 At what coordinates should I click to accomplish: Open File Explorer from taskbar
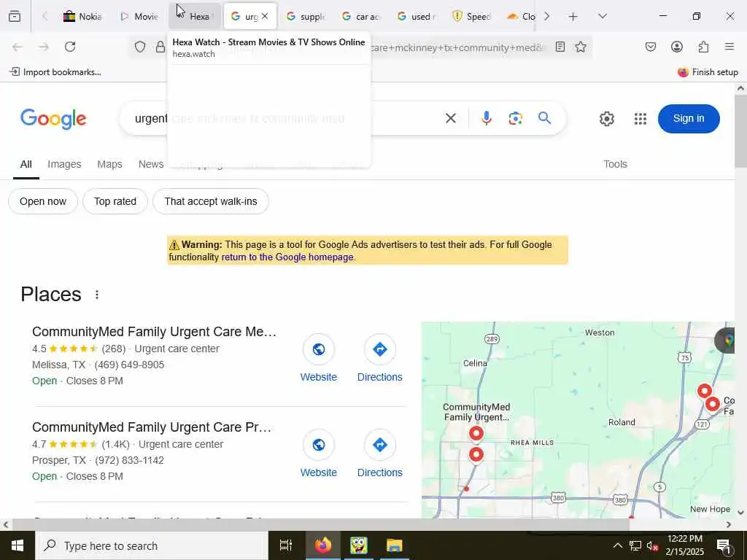pyautogui.click(x=394, y=545)
